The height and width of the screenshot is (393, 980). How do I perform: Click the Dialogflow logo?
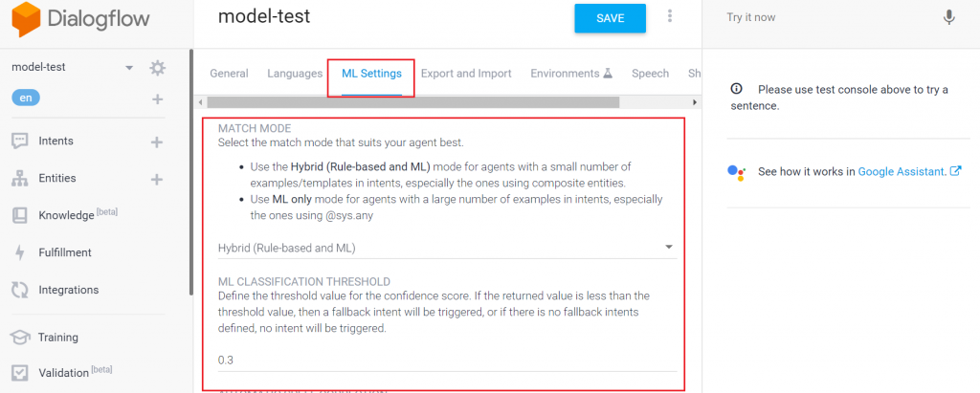(69, 20)
